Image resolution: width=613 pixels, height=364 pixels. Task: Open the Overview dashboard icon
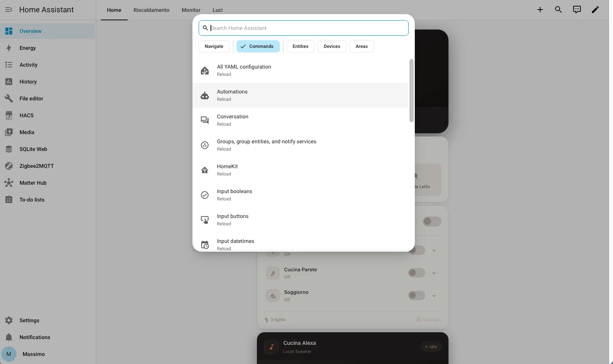9,31
